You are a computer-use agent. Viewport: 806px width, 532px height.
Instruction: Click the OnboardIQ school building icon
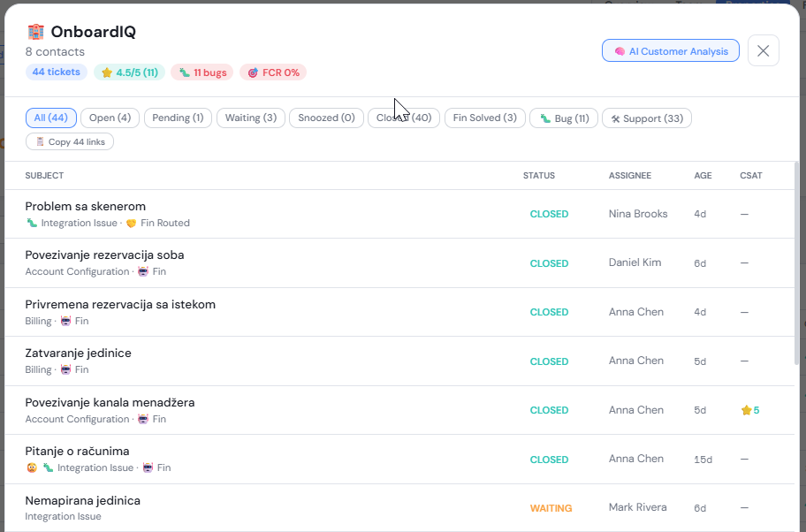click(x=35, y=31)
